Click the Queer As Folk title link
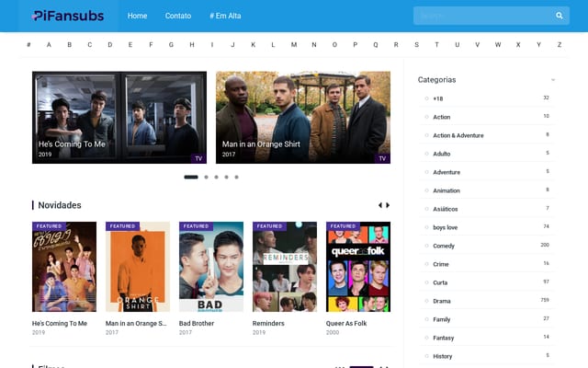This screenshot has width=588, height=368. (346, 323)
